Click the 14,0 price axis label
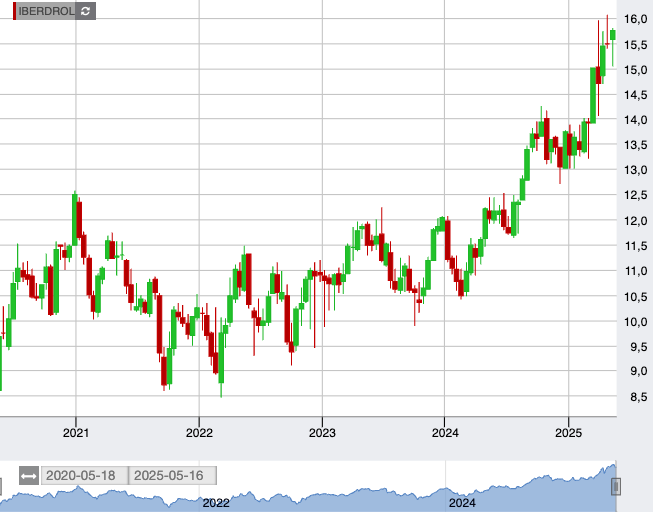This screenshot has height=516, width=657. pyautogui.click(x=636, y=120)
